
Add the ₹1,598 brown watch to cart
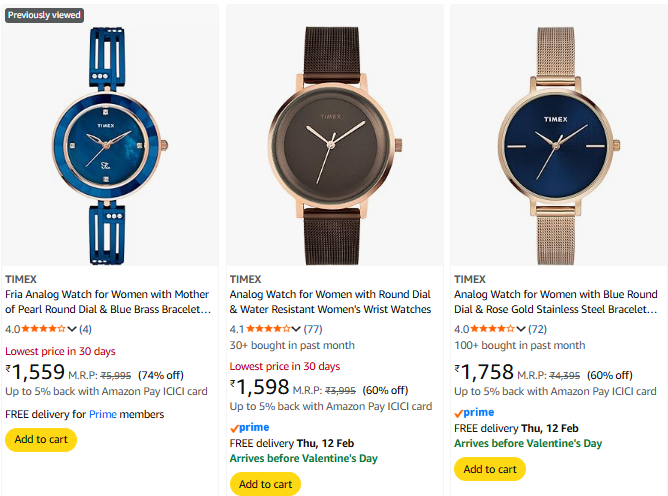[x=265, y=484]
